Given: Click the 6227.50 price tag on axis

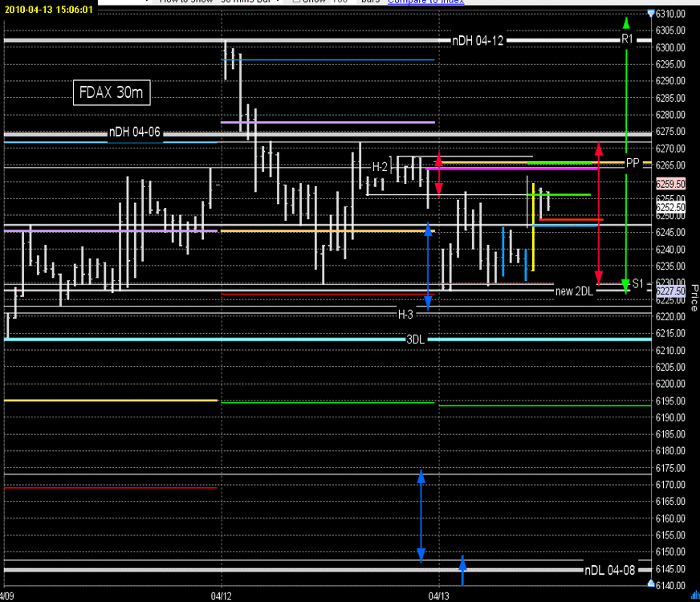Looking at the screenshot, I should (670, 291).
